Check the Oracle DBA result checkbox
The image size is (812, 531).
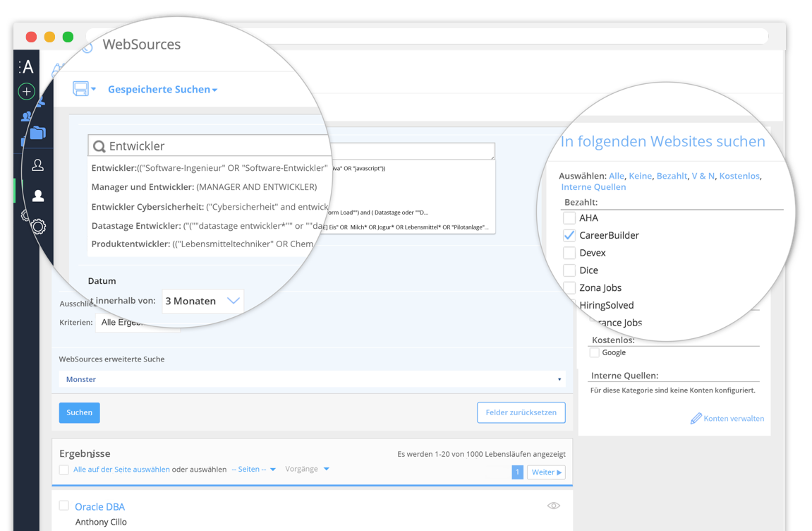click(63, 505)
